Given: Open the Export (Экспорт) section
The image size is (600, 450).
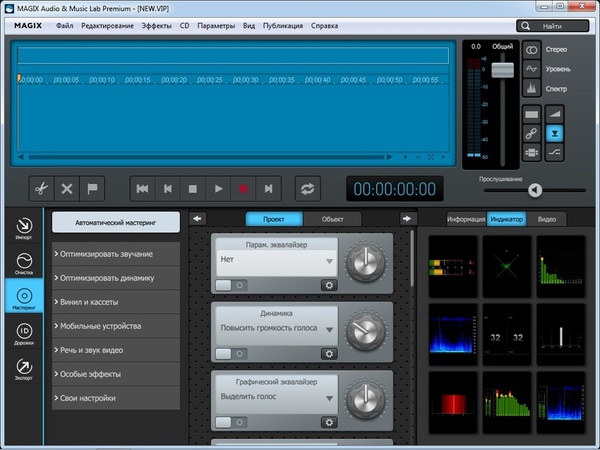Looking at the screenshot, I should [x=24, y=369].
